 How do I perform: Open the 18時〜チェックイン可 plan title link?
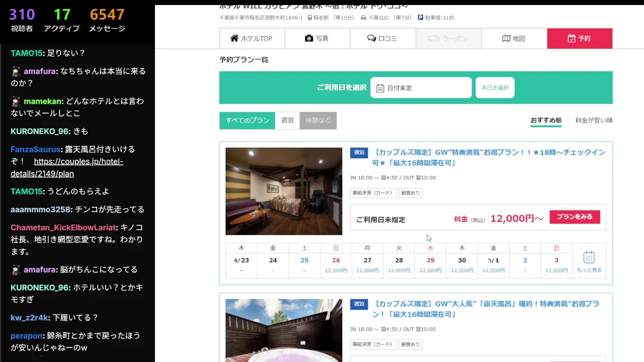[489, 157]
